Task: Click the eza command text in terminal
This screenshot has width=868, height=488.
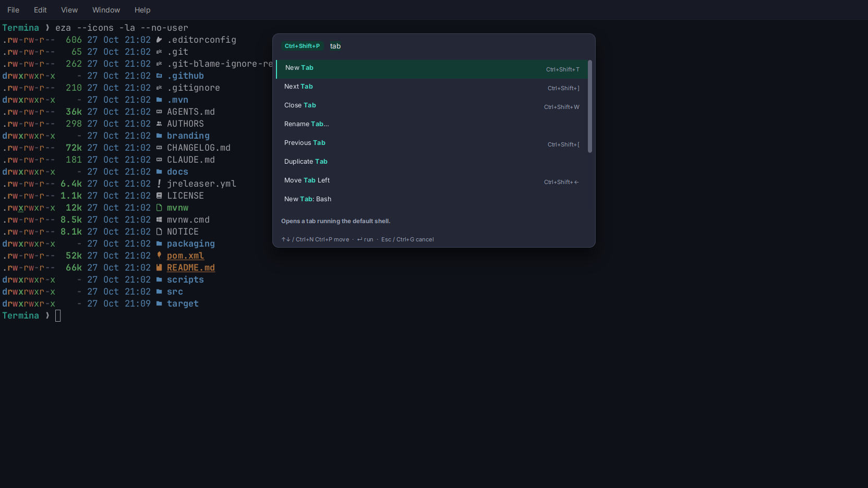Action: click(122, 28)
